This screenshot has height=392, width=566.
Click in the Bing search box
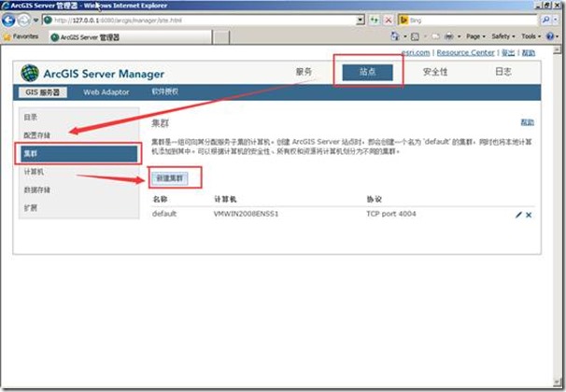point(473,21)
